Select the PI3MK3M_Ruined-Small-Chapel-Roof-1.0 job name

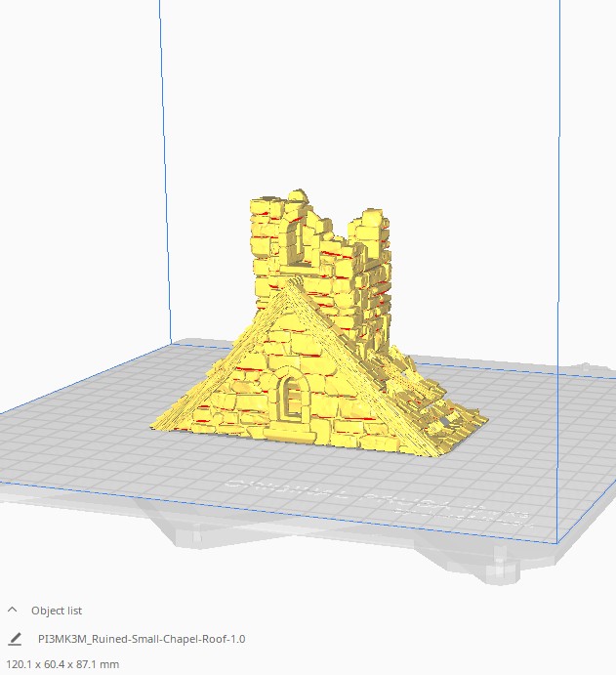pos(142,639)
